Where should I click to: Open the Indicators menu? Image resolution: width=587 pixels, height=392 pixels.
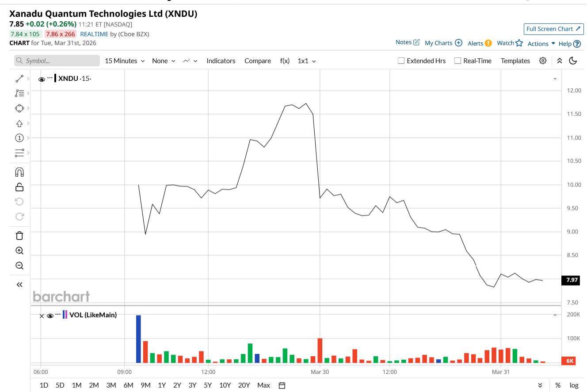[x=221, y=61]
